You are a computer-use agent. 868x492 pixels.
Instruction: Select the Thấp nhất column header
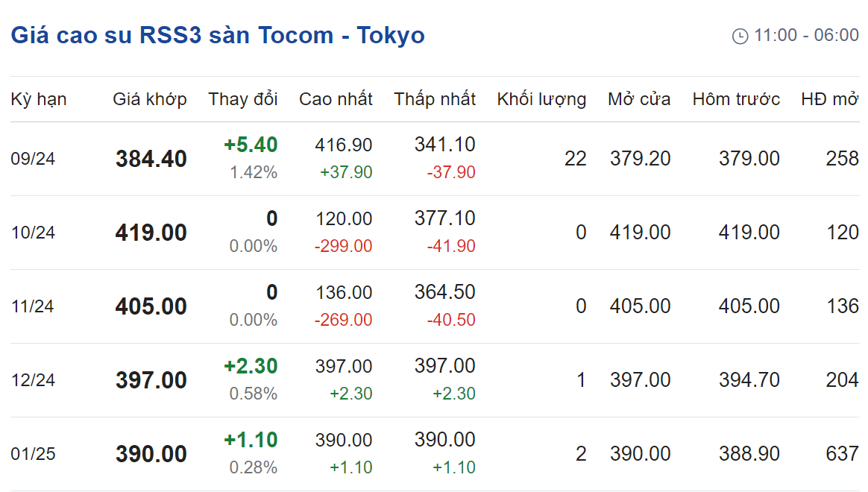pyautogui.click(x=435, y=99)
